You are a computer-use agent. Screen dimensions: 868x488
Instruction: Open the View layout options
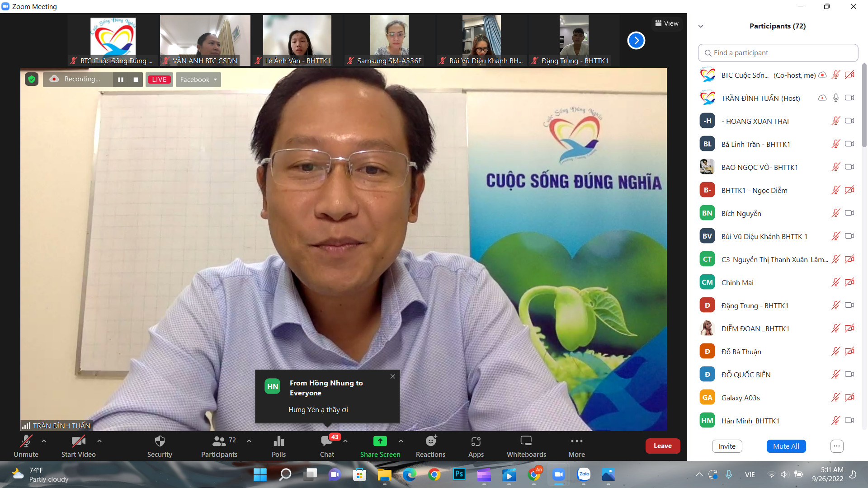point(667,23)
